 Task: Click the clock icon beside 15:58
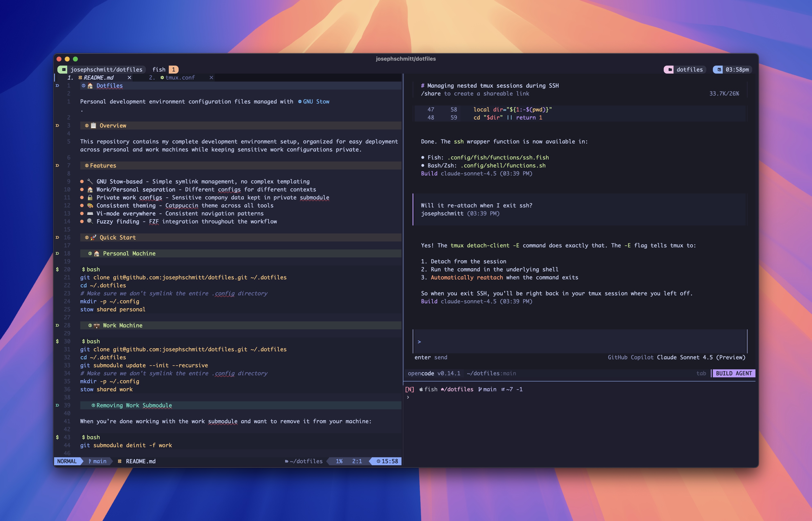coord(379,461)
